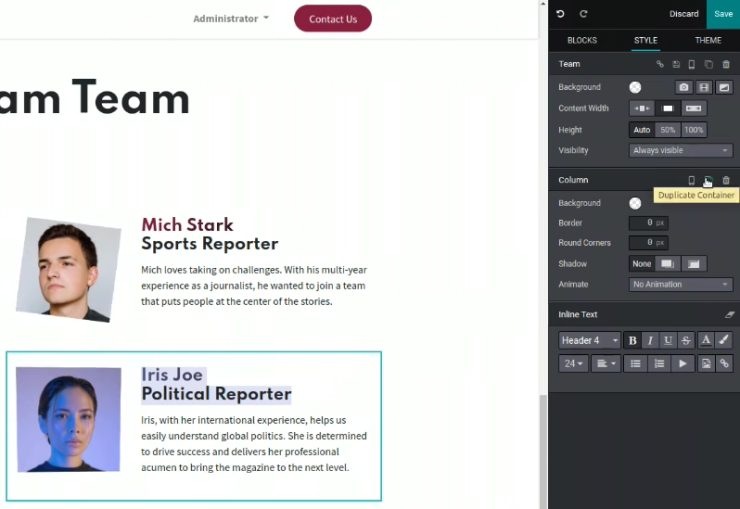Delete the Team block with trash icon
Screen dimensions: 740x509
click(x=726, y=64)
